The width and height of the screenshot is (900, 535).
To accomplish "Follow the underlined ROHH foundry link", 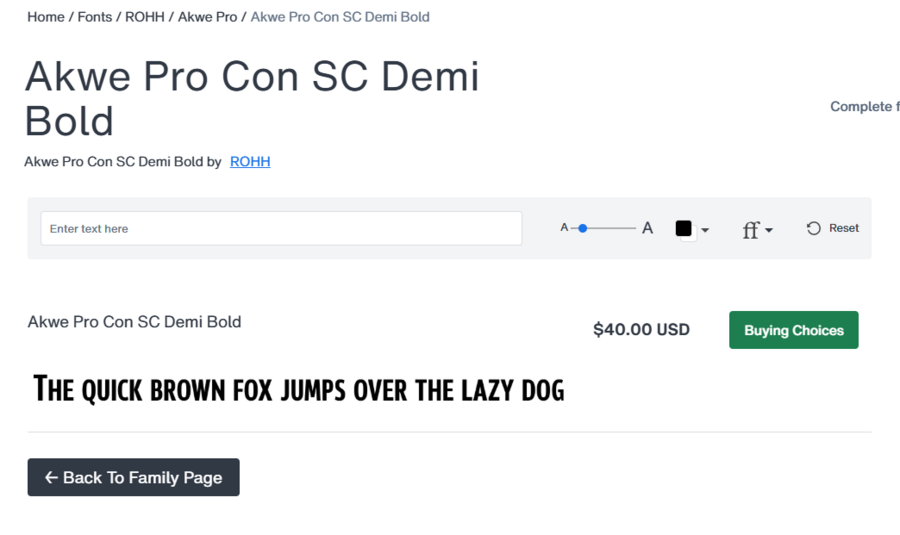I will pos(250,161).
